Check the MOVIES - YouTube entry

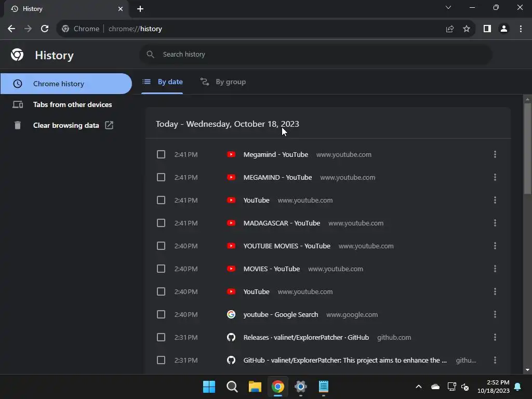(161, 269)
